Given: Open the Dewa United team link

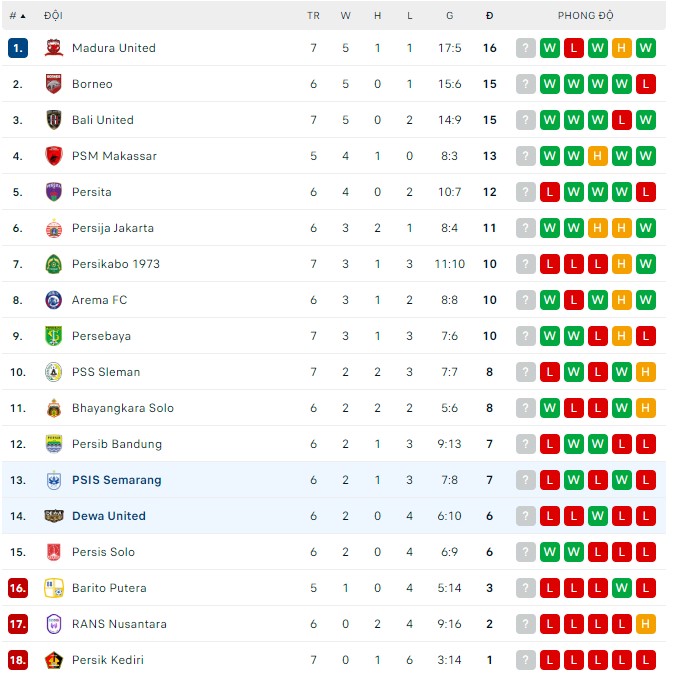Looking at the screenshot, I should tap(109, 516).
